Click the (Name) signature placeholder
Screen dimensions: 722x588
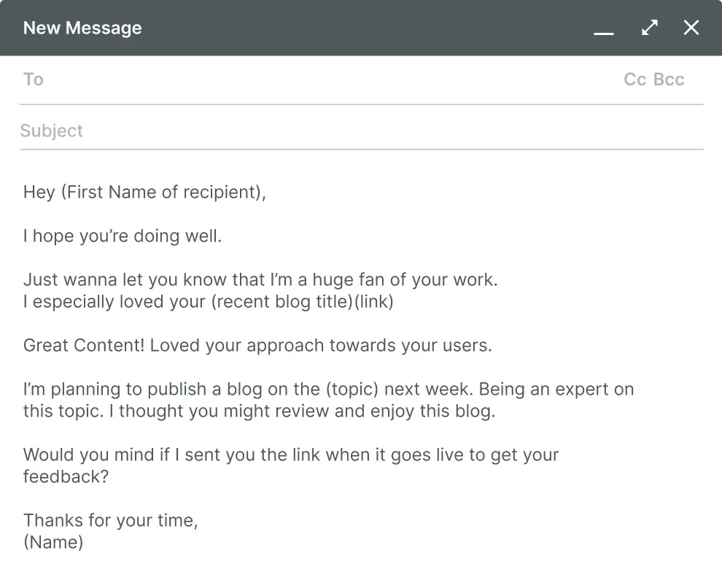tap(53, 542)
